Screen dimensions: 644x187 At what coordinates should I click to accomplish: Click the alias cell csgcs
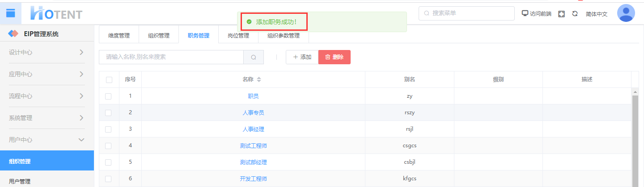tap(410, 145)
